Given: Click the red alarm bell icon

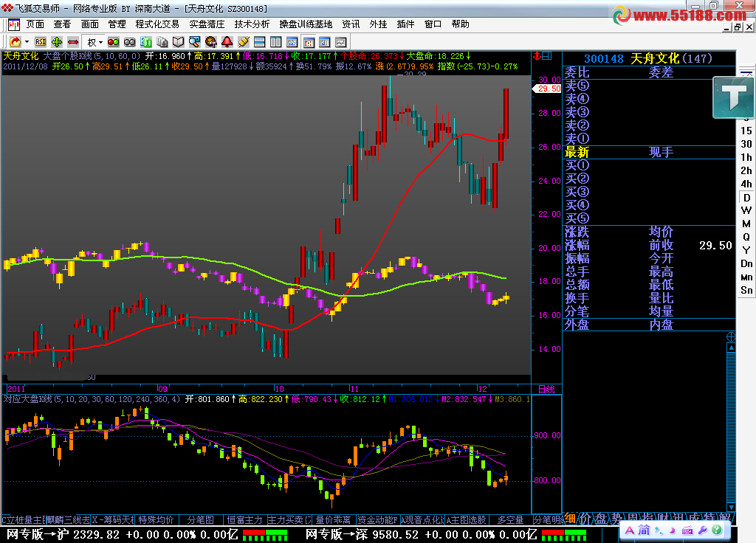Looking at the screenshot, I should [x=227, y=42].
